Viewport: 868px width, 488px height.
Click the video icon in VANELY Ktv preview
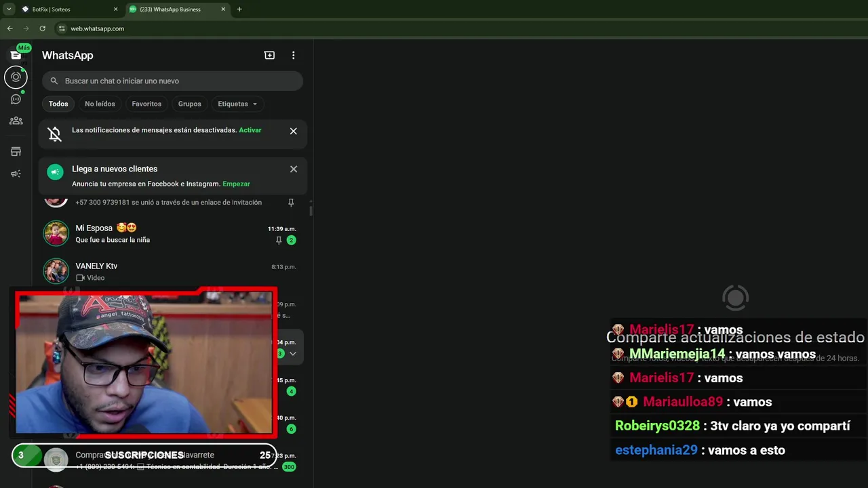(80, 278)
